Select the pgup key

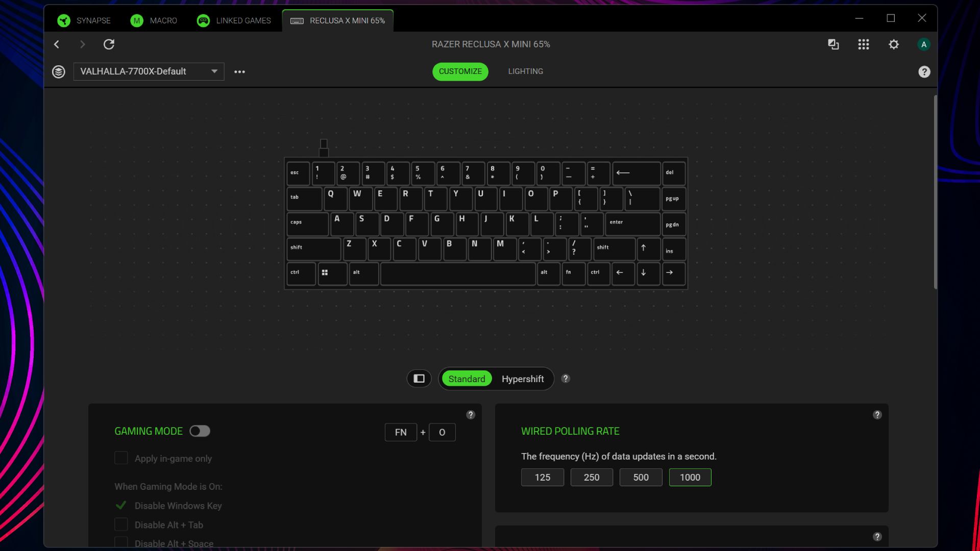[673, 198]
